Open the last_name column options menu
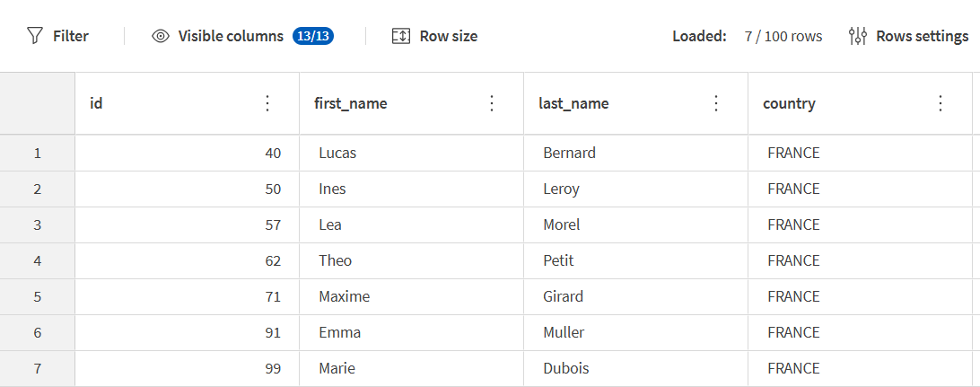980x387 pixels. [715, 103]
